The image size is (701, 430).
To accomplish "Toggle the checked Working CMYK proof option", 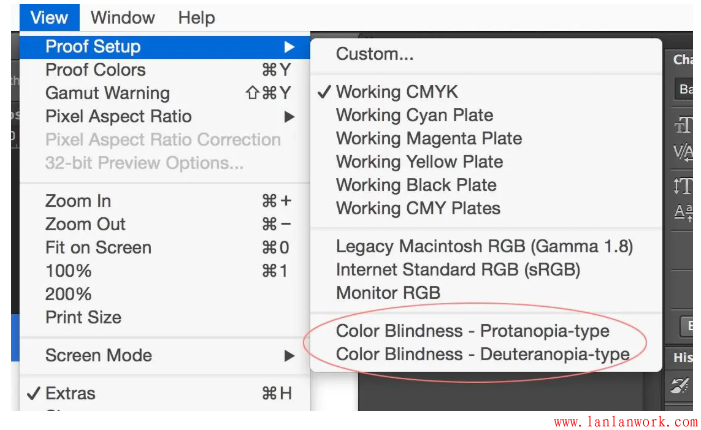I will [x=396, y=92].
